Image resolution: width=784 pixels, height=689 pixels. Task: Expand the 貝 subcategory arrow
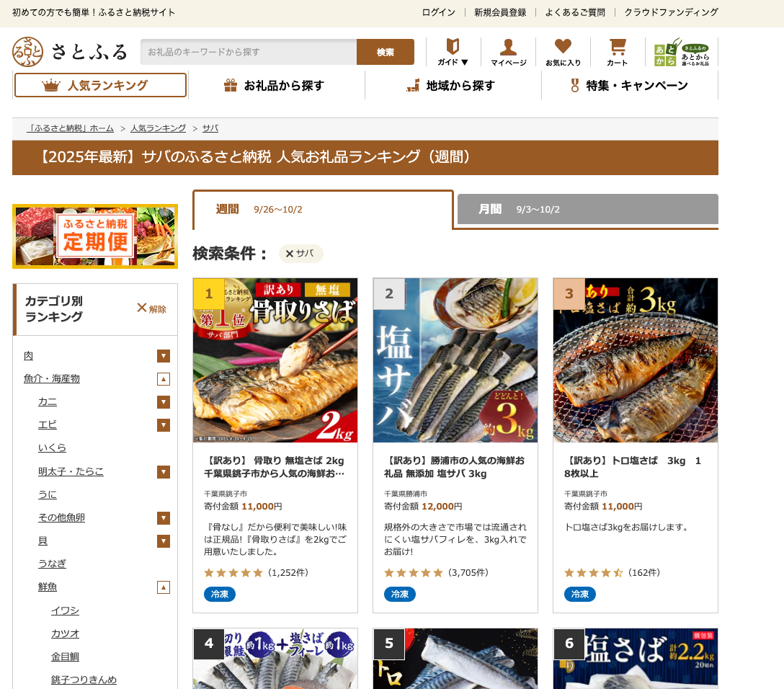tap(164, 541)
